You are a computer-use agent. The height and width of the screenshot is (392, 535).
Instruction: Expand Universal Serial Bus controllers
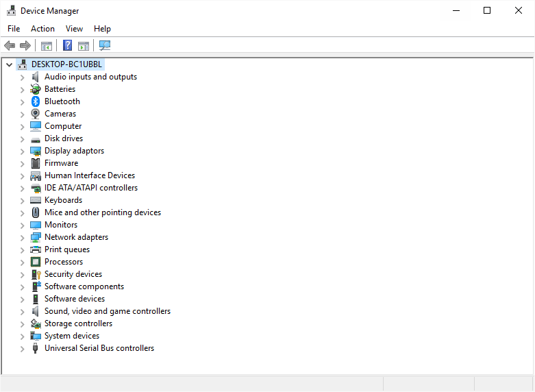click(22, 348)
